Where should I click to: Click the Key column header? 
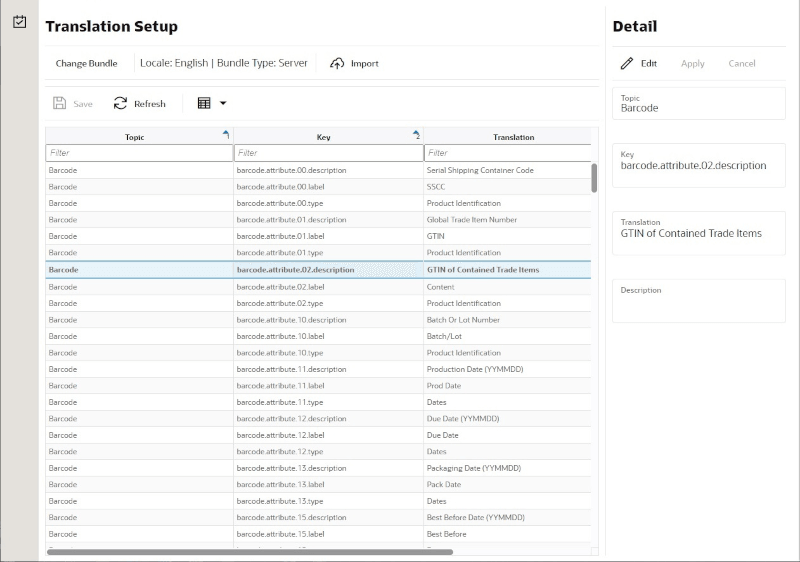323,137
